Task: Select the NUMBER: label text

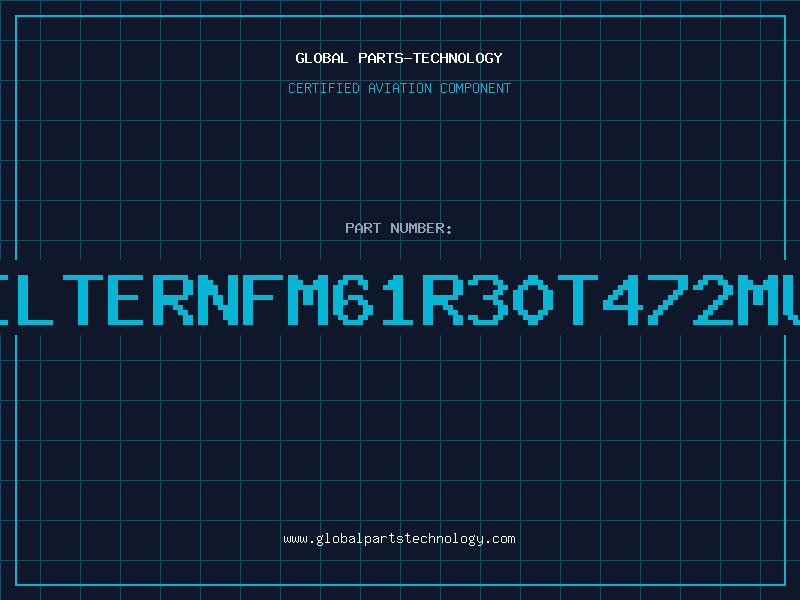Action: point(421,228)
